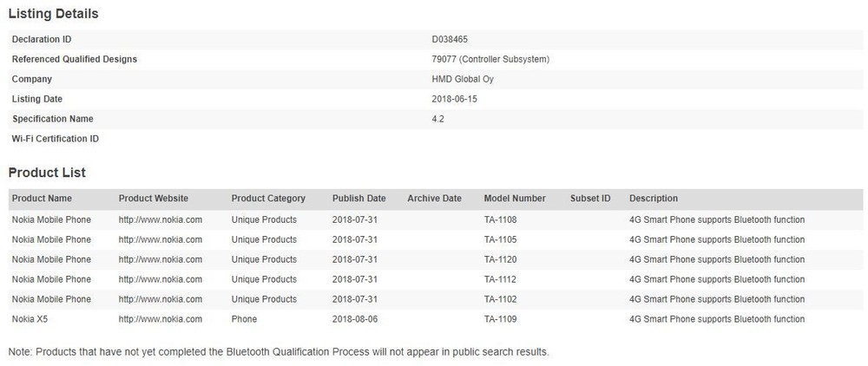
Task: Select the model number TA-1120 cell
Action: (500, 259)
